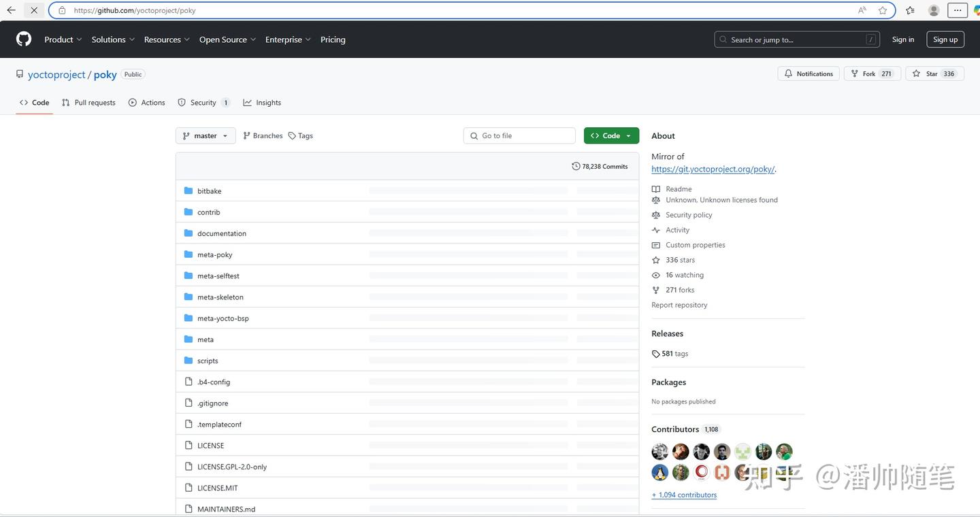
Task: View the 271 forks link
Action: (x=680, y=290)
